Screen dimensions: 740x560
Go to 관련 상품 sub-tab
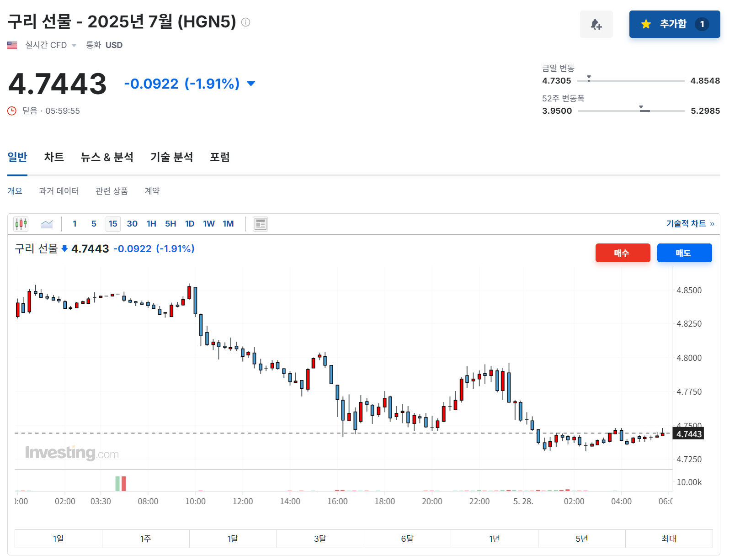(x=112, y=191)
